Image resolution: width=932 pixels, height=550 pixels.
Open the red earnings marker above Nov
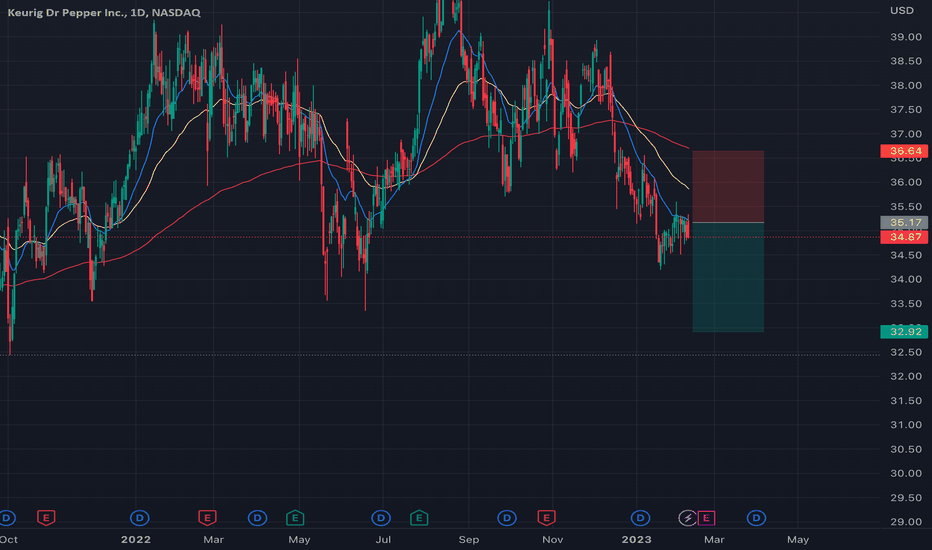pyautogui.click(x=546, y=518)
